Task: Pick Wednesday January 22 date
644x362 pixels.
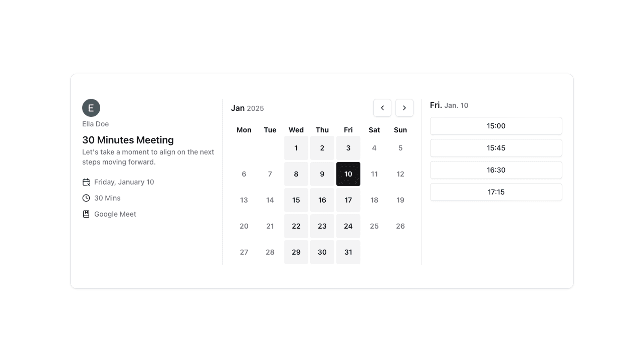Action: click(x=296, y=226)
